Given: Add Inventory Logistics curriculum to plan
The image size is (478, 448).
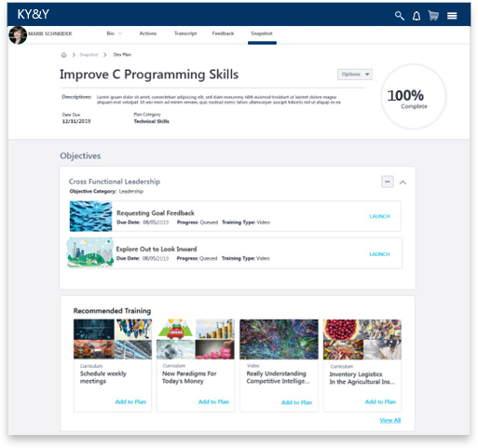Looking at the screenshot, I should (380, 401).
